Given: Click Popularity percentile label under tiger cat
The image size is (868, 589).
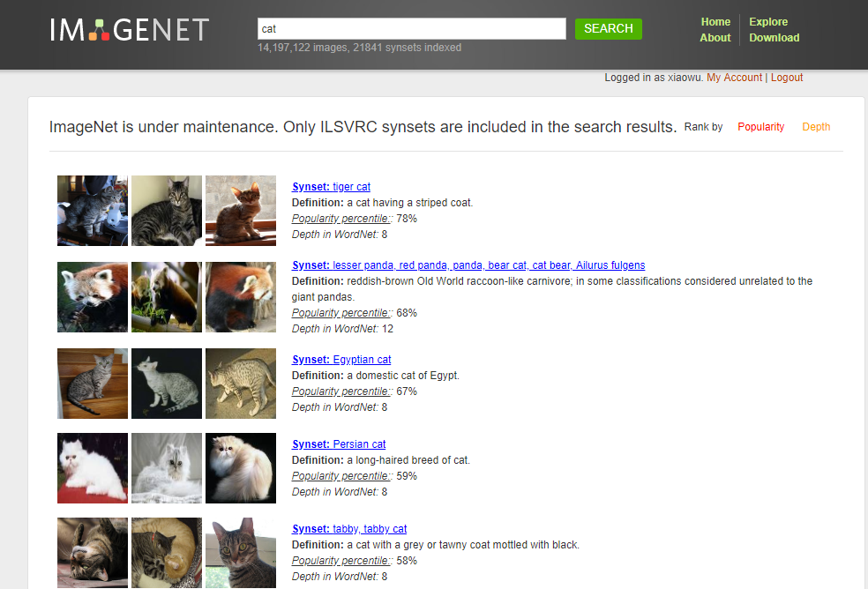Looking at the screenshot, I should [x=341, y=219].
